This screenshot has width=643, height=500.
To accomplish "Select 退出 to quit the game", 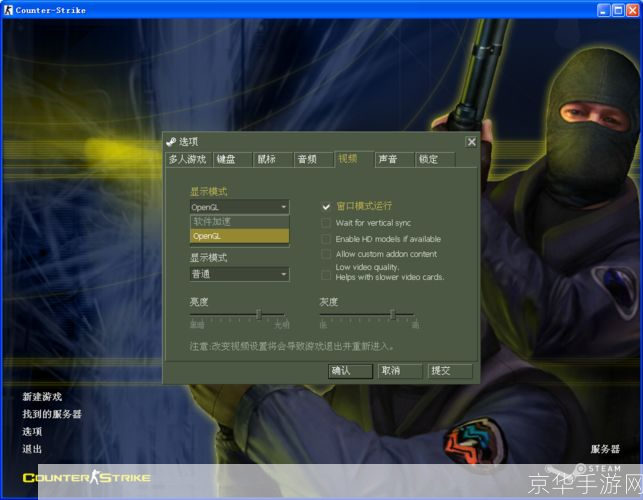I will 32,449.
